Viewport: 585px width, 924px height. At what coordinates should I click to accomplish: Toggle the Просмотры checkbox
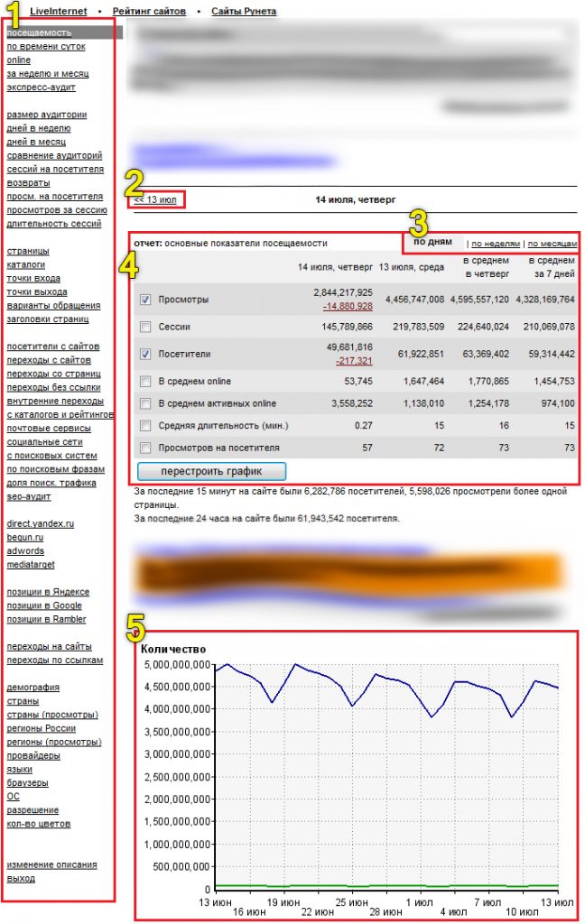pos(146,300)
